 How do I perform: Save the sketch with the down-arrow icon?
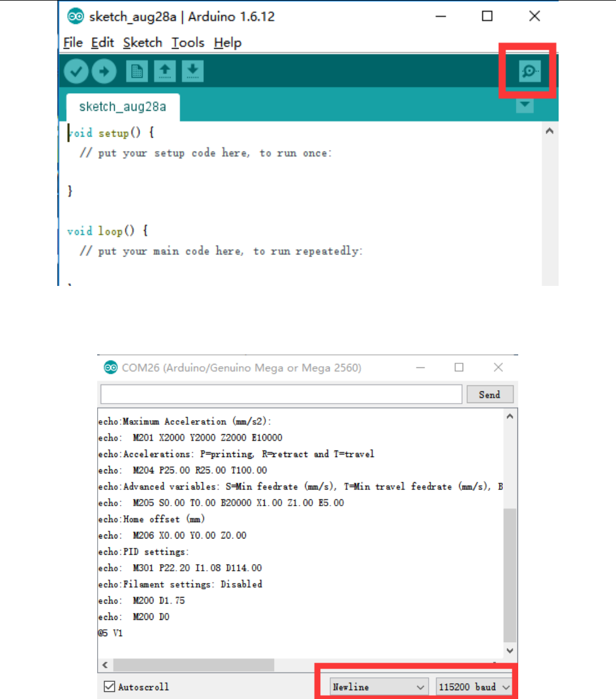pos(193,71)
